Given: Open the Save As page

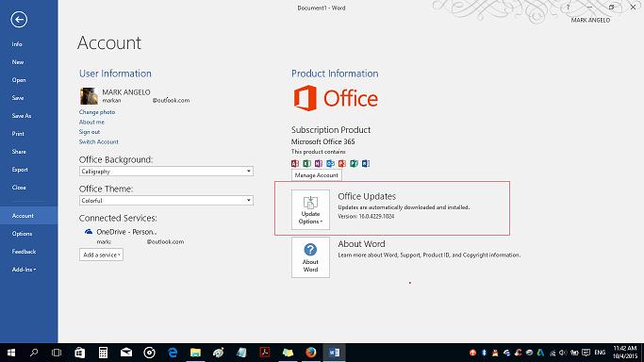Looking at the screenshot, I should (x=22, y=116).
